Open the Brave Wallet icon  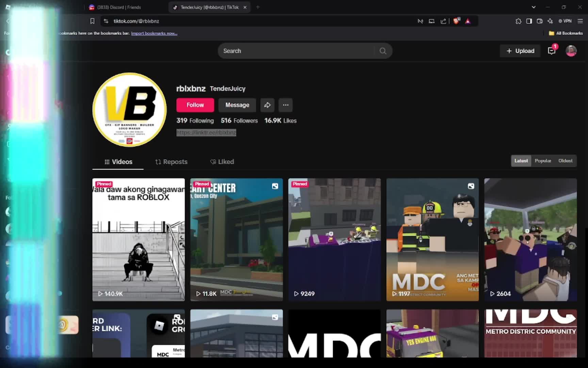(539, 21)
